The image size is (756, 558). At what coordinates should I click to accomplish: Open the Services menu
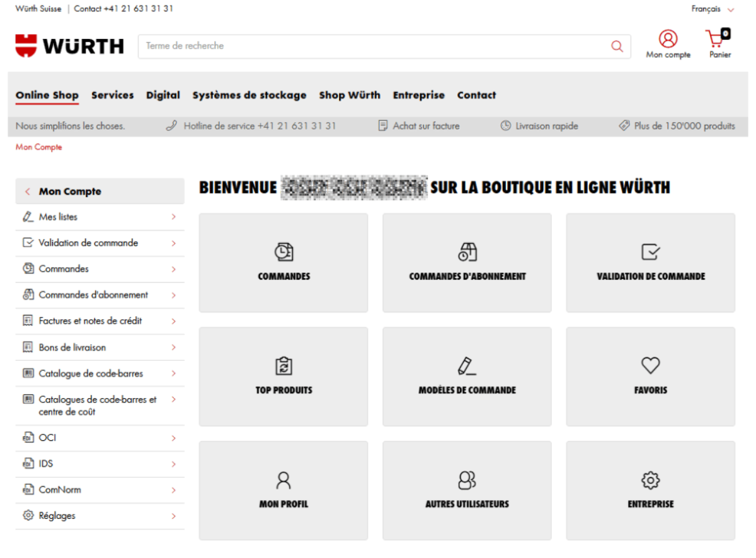coord(113,95)
